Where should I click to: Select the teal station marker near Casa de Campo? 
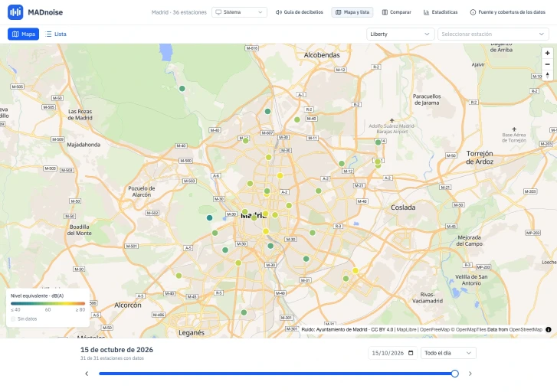210,217
